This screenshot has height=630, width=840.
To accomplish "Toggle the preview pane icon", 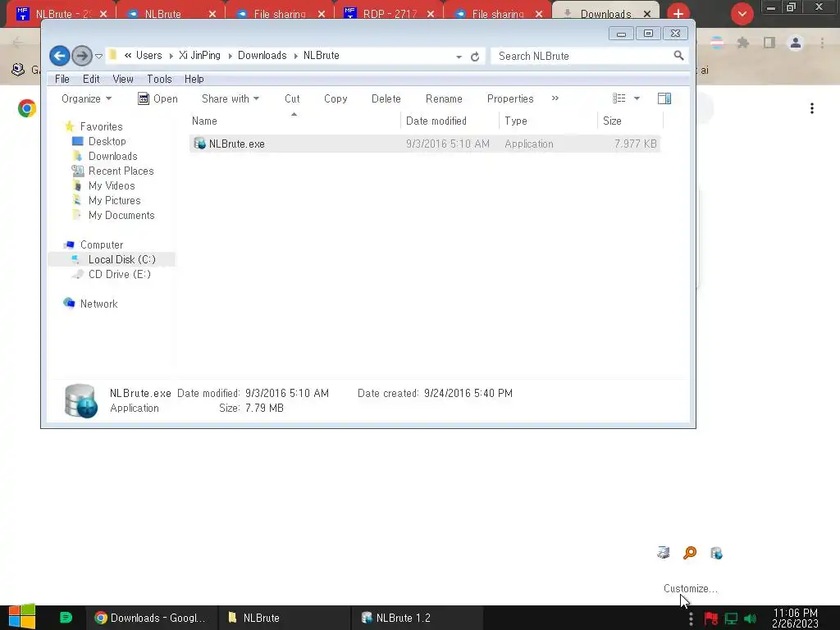I will pos(664,98).
